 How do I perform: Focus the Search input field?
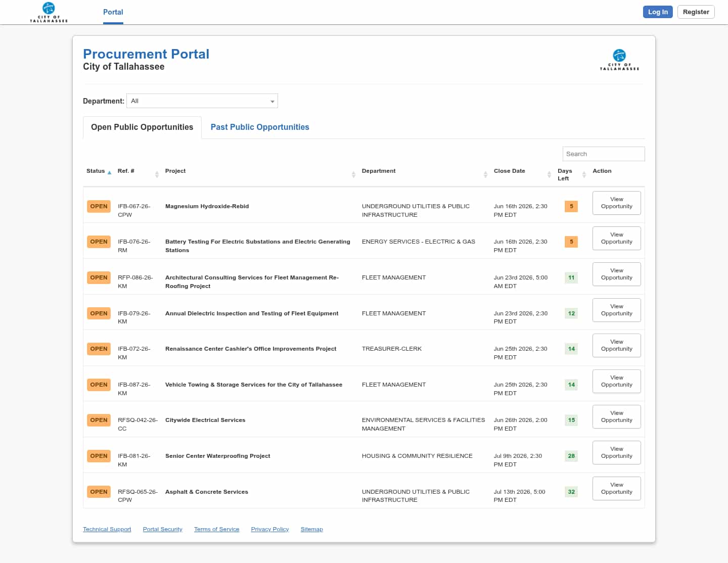[604, 154]
